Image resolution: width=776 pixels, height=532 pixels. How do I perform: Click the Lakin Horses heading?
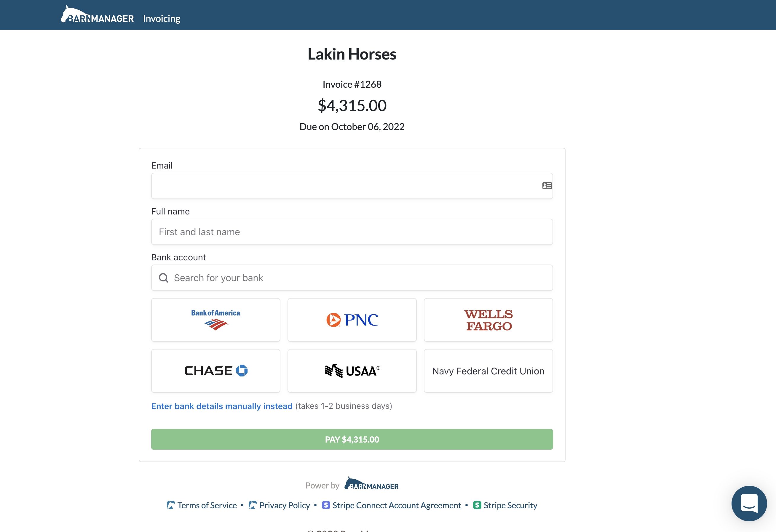[352, 54]
